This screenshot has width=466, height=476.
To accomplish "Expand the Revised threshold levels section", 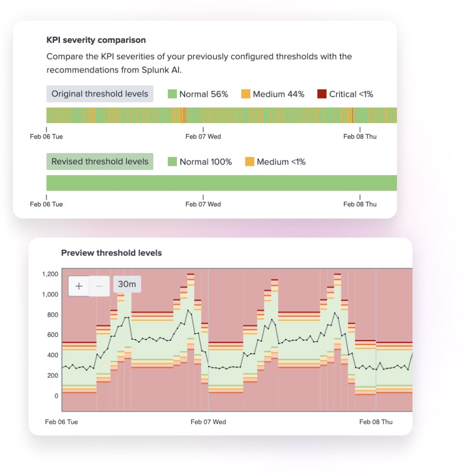I will click(x=100, y=161).
